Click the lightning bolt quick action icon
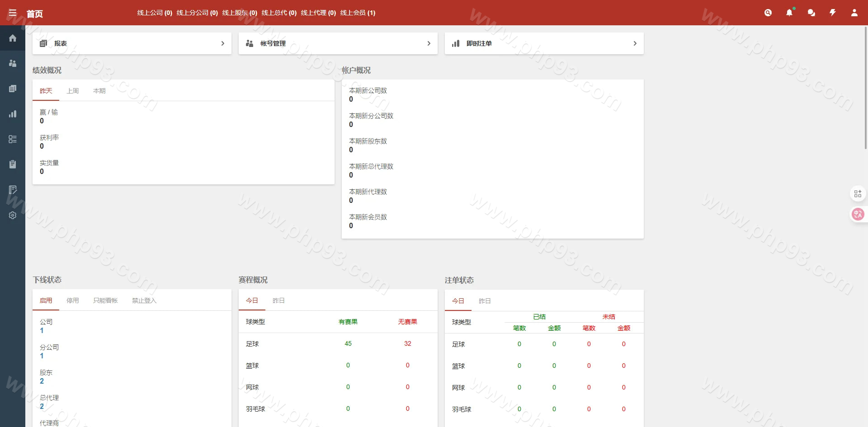 click(x=833, y=13)
